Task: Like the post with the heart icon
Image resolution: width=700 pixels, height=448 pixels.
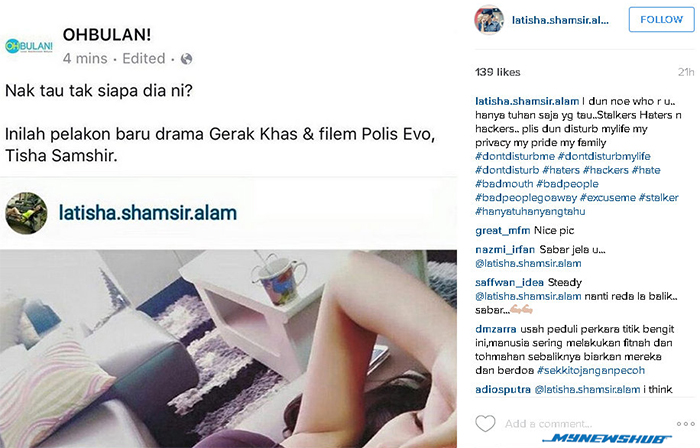Action: pyautogui.click(x=485, y=423)
